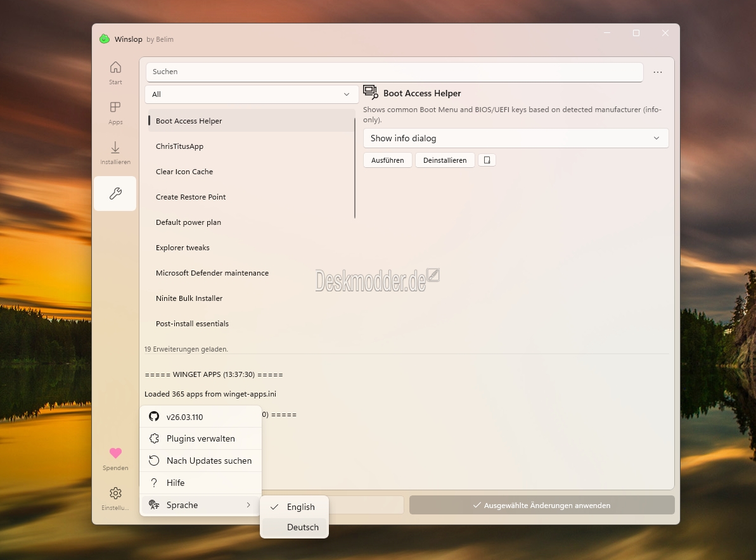The height and width of the screenshot is (560, 756).
Task: Expand the Sprache submenu
Action: (x=200, y=505)
